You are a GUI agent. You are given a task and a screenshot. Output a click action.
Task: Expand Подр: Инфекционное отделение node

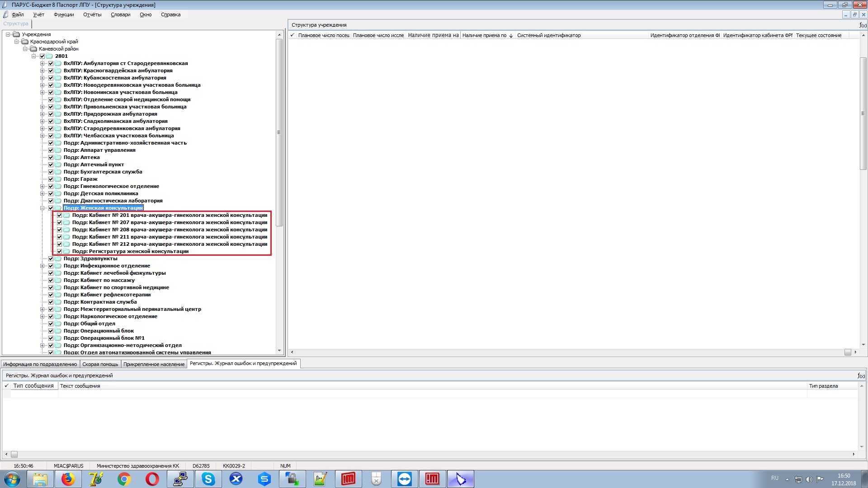point(42,266)
